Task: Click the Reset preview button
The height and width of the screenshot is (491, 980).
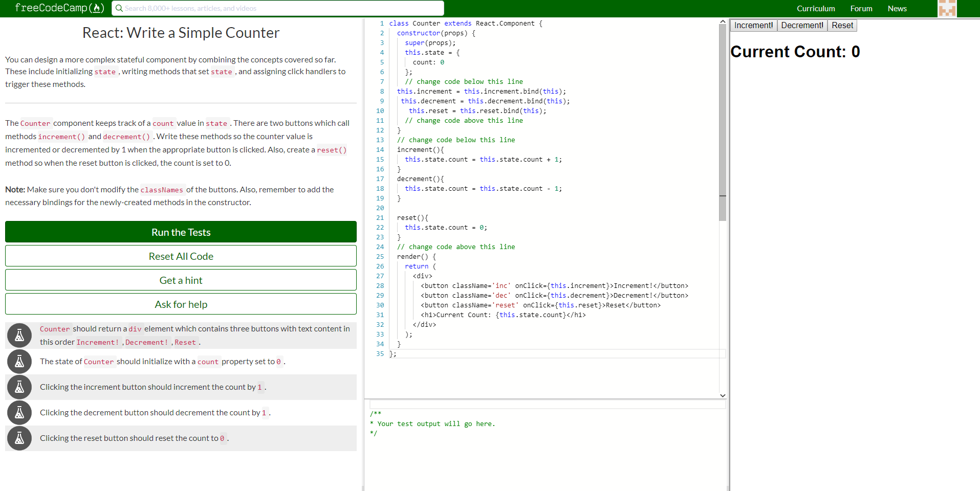Action: pos(842,26)
